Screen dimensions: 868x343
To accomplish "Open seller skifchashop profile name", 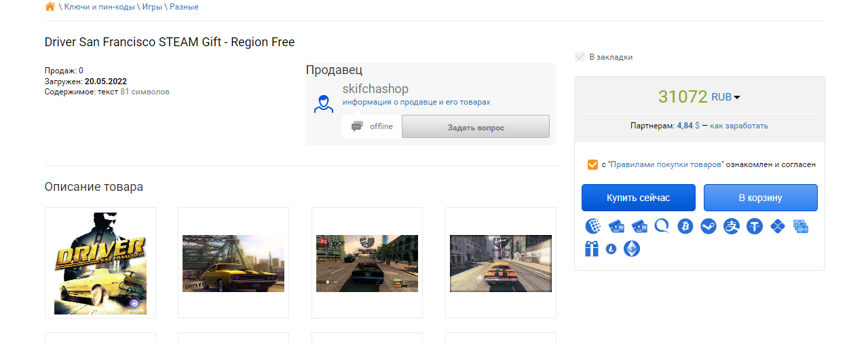I will [375, 89].
